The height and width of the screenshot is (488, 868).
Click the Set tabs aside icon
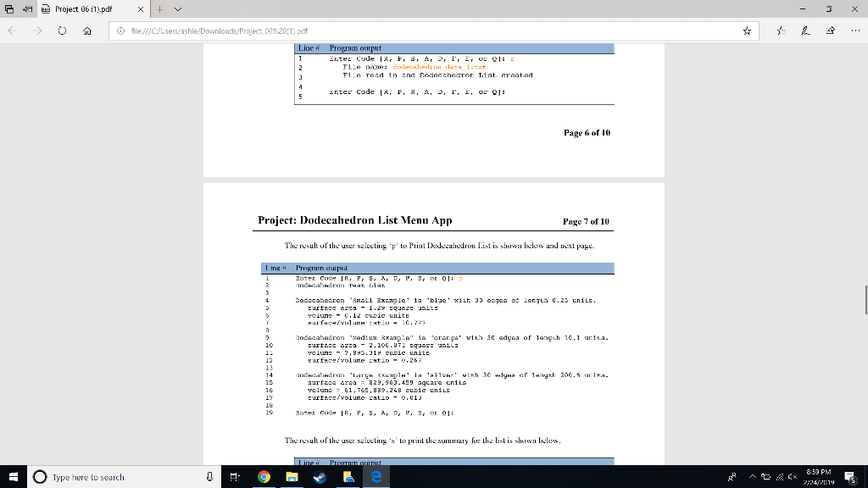pyautogui.click(x=11, y=10)
